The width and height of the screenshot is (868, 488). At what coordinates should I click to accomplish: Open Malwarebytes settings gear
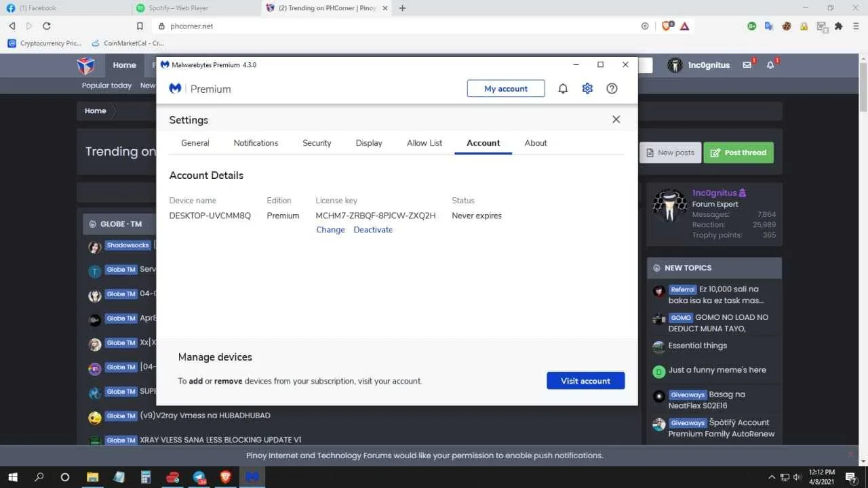point(587,89)
